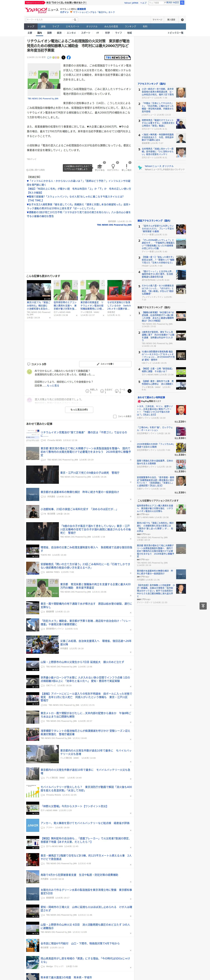Open the エキスパート navigation tab
The image size is (210, 980).
point(72,27)
